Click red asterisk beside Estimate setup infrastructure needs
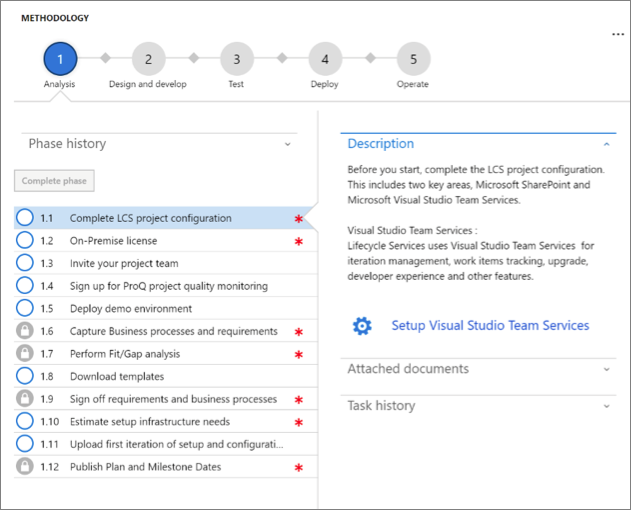Image resolution: width=631 pixels, height=510 pixels. click(299, 422)
